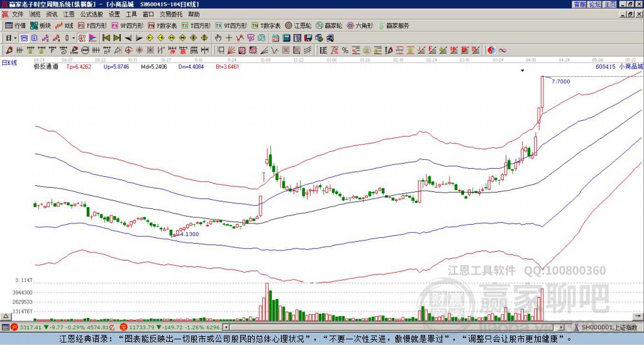Click the red floppy save icon
Viewport: 644px width, 345px height.
[x=308, y=38]
